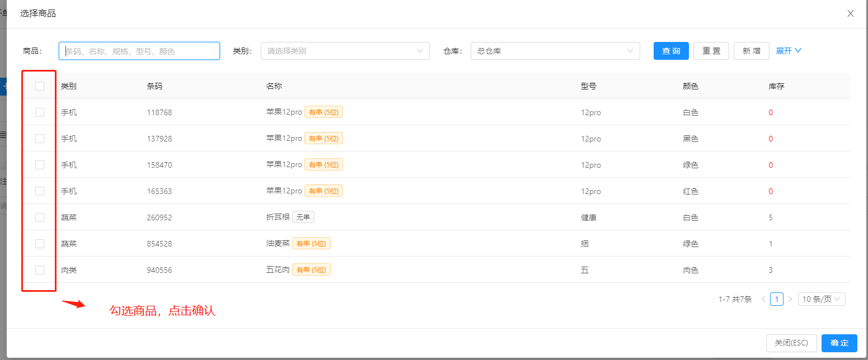Click barcode cell 940556
Screen dimensions: 868x360
tap(159, 270)
